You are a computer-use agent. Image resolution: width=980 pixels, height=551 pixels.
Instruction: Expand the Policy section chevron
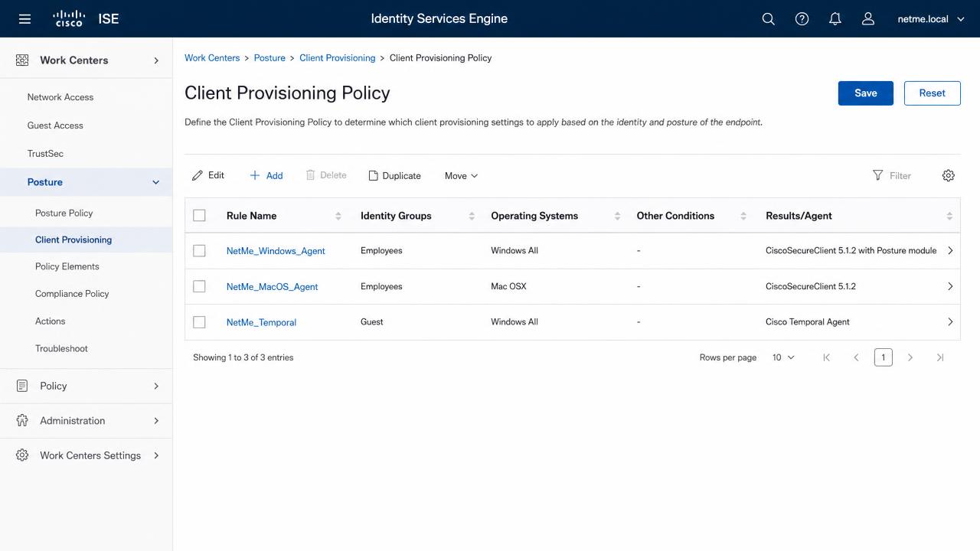coord(156,386)
